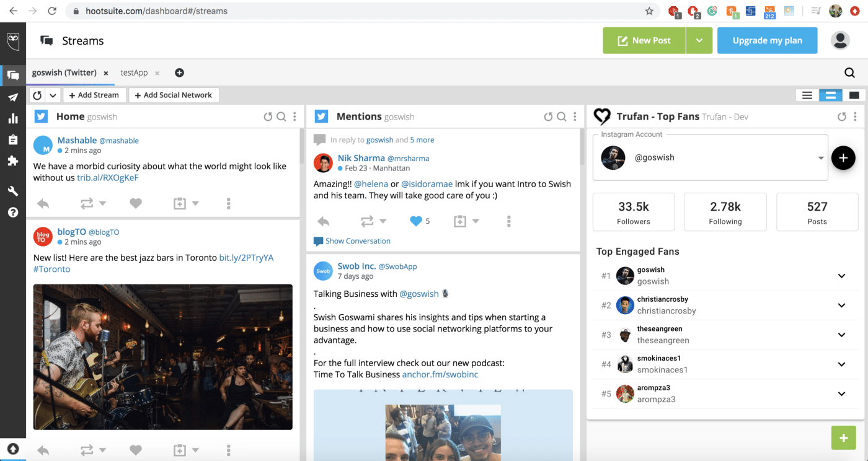868x461 pixels.
Task: Switch to the testApp tab
Action: tap(133, 72)
